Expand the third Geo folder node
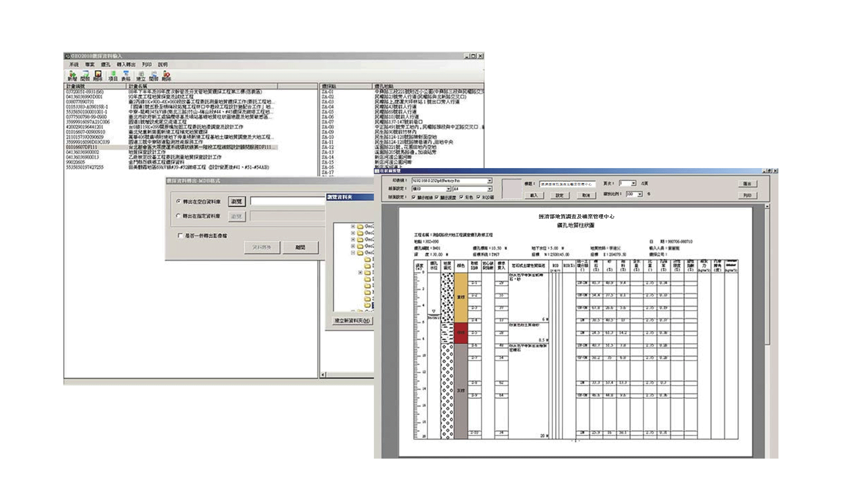The image size is (868, 488). (353, 239)
